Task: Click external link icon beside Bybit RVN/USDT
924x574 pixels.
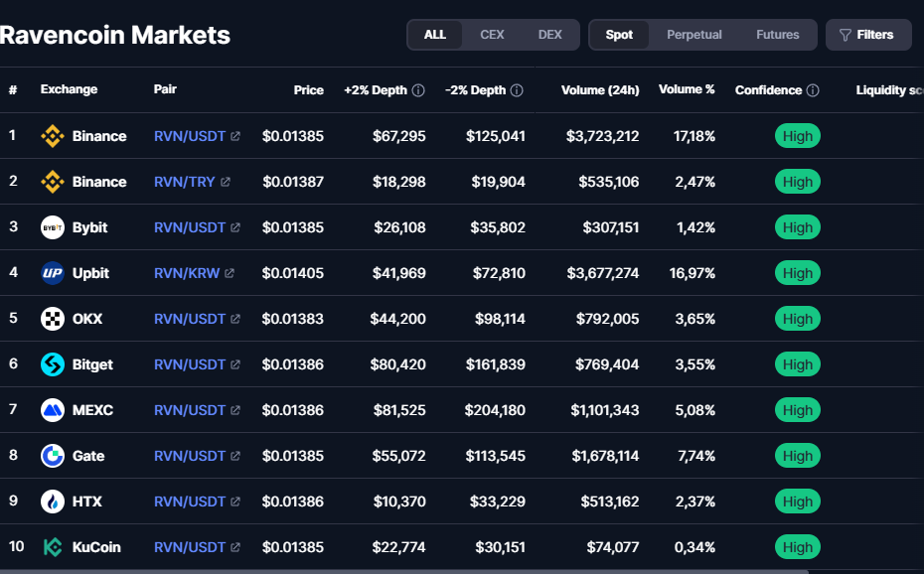Action: [235, 227]
